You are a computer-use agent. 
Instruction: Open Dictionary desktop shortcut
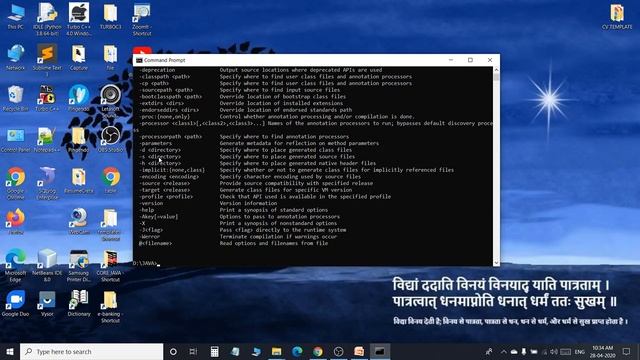pos(79,303)
